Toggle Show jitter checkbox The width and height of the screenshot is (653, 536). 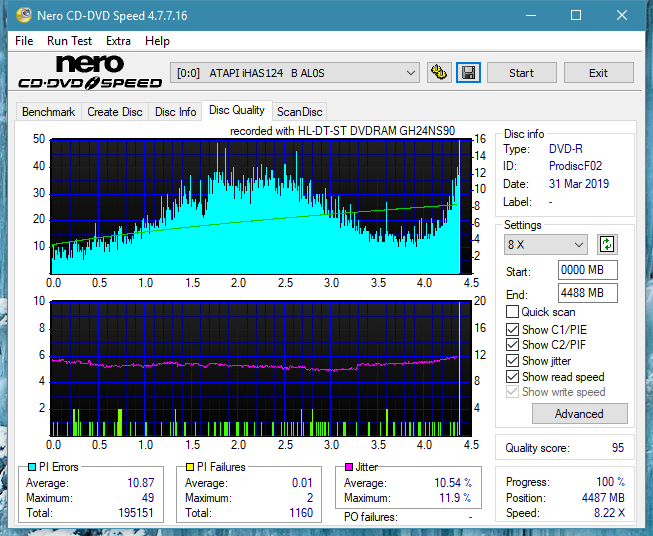pos(512,361)
